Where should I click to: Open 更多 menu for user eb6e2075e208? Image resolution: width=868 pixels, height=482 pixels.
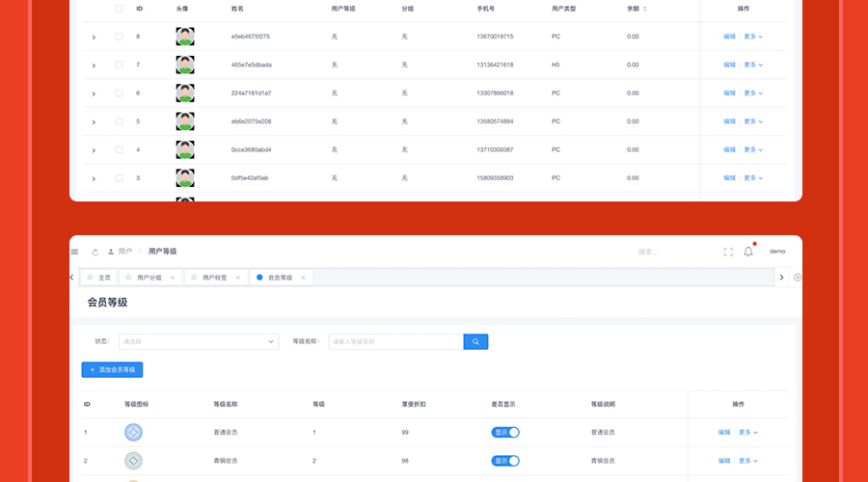point(753,121)
